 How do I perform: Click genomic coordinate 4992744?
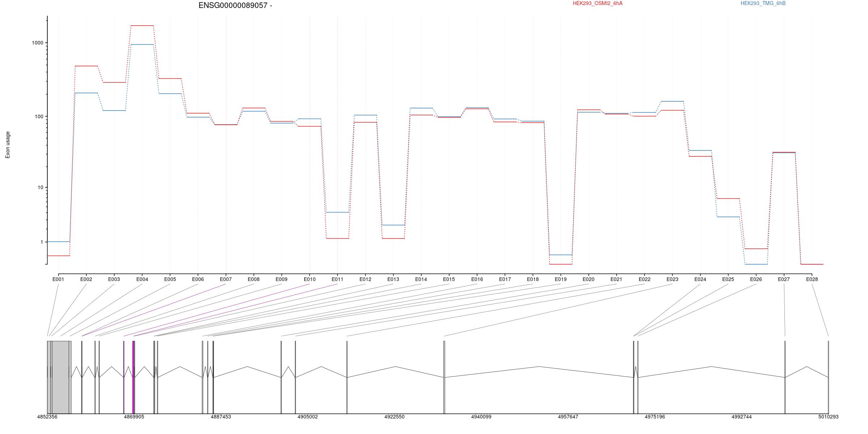(x=742, y=417)
